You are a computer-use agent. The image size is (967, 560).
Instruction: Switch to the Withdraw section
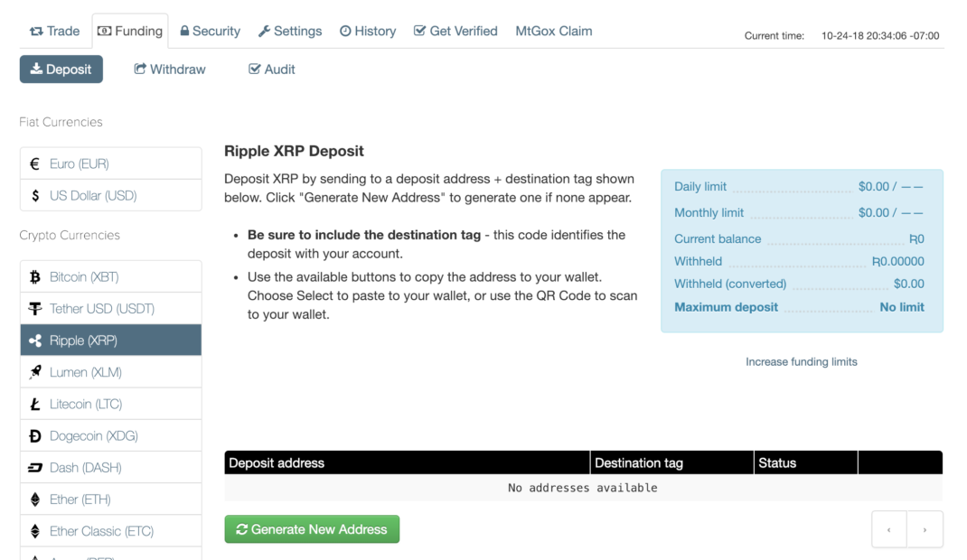(x=170, y=69)
